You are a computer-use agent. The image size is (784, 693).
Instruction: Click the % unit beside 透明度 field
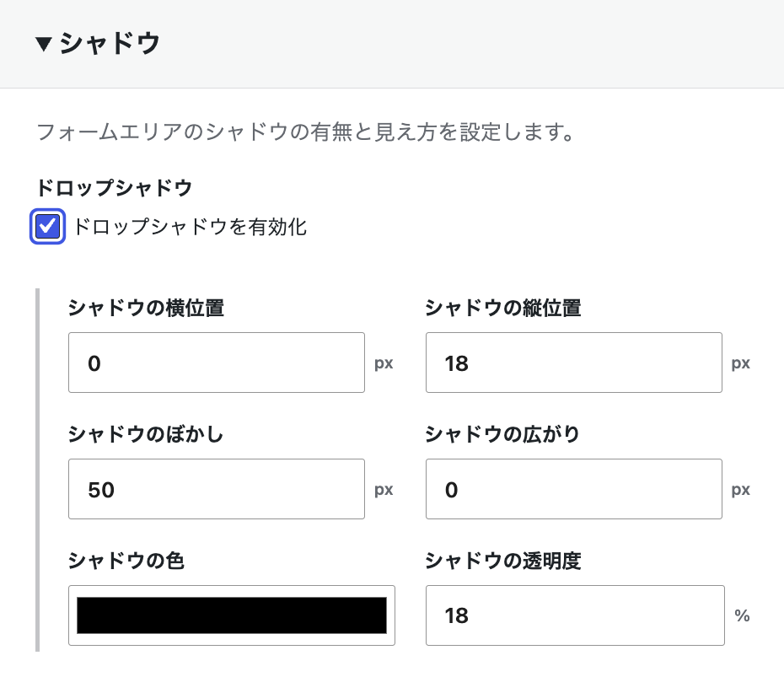[x=742, y=615]
